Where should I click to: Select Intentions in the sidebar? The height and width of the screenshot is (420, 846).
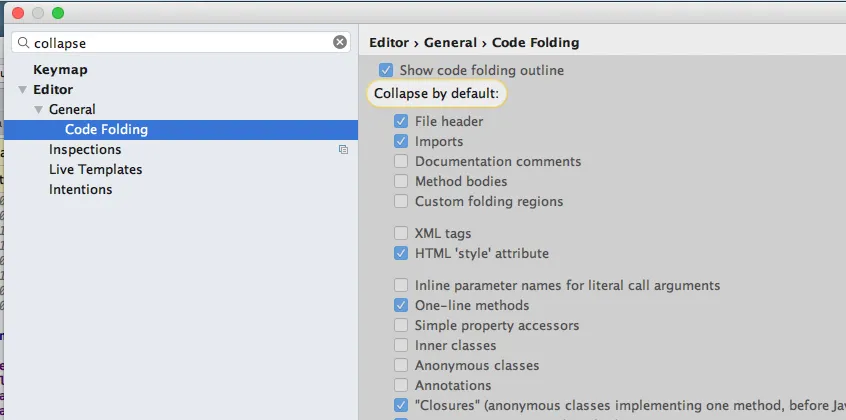(80, 190)
